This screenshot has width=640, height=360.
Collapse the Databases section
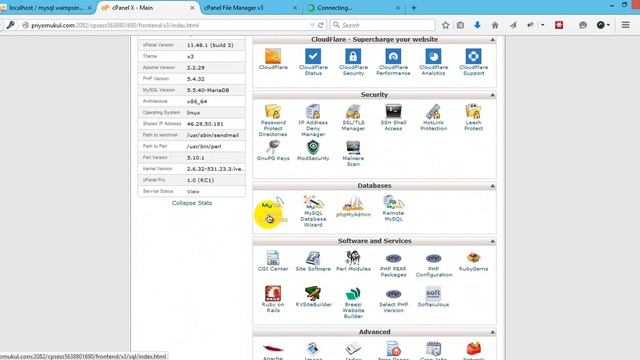point(493,186)
